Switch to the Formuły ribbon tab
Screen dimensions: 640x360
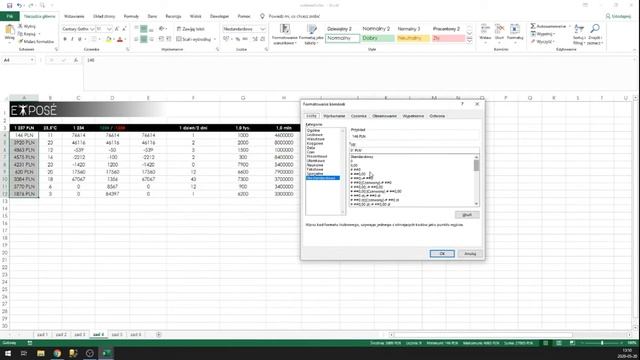(131, 16)
